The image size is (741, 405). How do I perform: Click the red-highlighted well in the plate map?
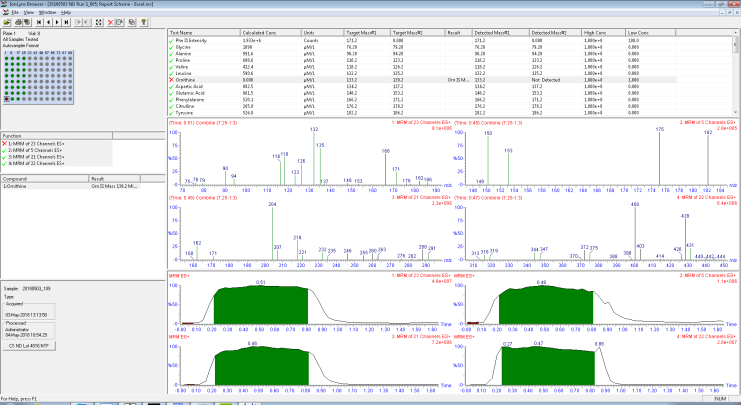[8, 100]
